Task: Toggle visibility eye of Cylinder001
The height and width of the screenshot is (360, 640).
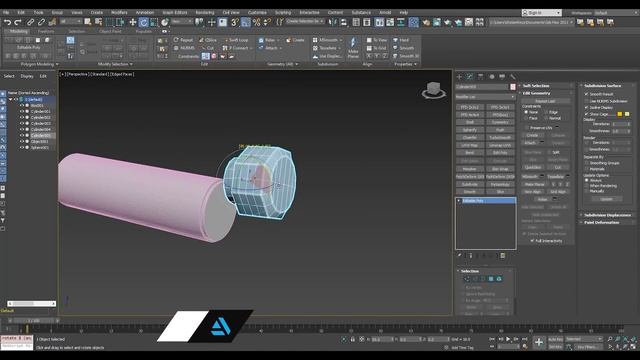Action: pyautogui.click(x=22, y=111)
